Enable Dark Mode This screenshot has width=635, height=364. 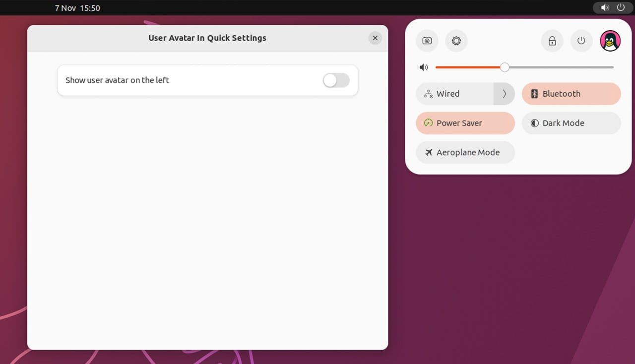(571, 123)
